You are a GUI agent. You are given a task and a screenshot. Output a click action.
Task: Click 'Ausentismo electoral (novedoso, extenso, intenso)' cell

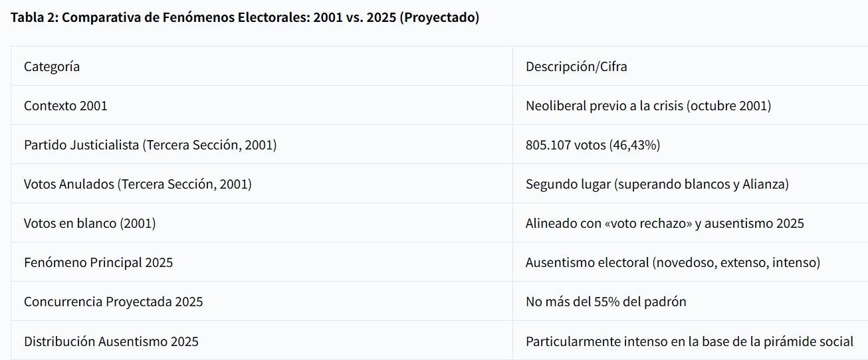pos(690,262)
